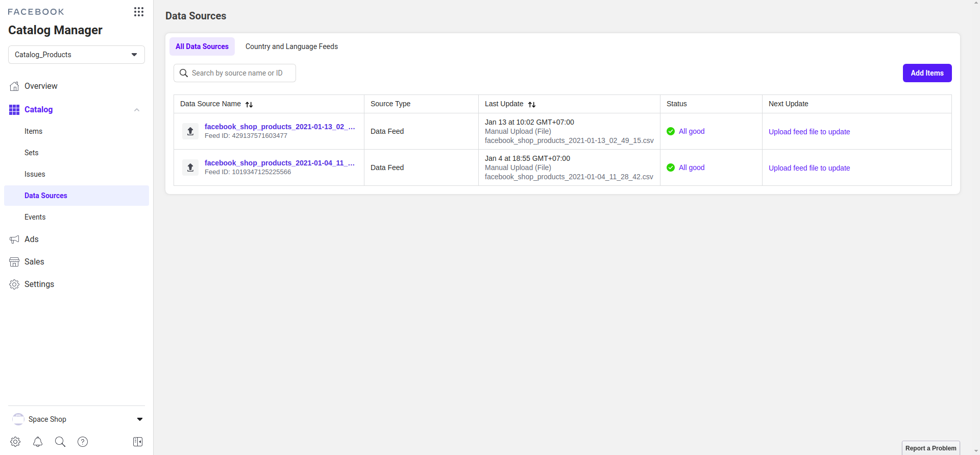This screenshot has width=980, height=455.
Task: Collapse the sidebar using the panel icon
Action: [x=138, y=442]
